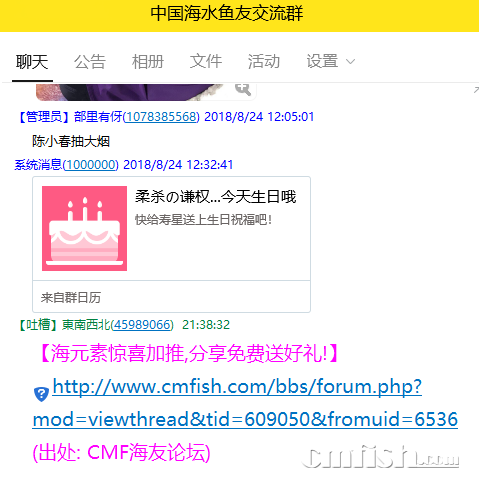Click user ID 1078385568 link

click(161, 117)
